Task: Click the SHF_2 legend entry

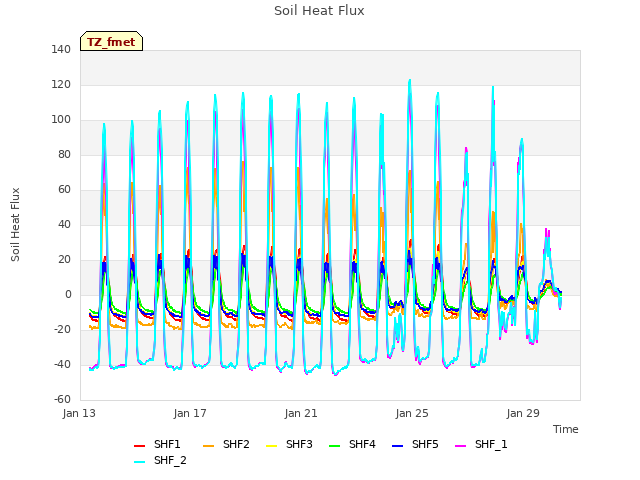Action: [x=160, y=460]
